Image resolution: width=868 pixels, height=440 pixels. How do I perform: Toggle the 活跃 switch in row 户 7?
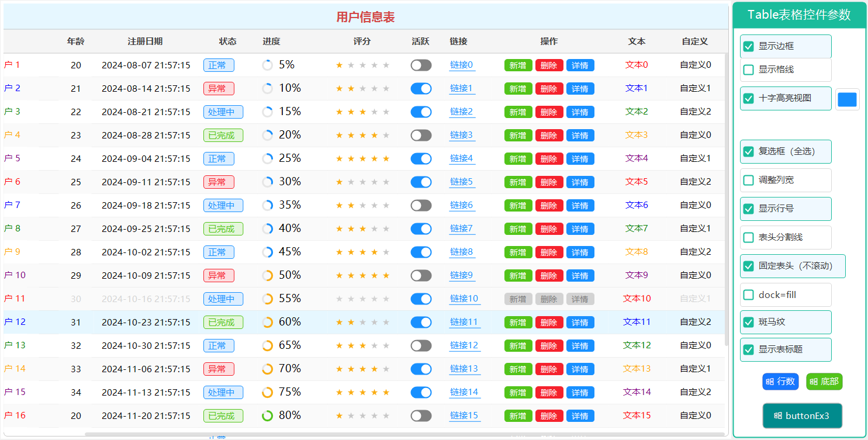tap(421, 205)
